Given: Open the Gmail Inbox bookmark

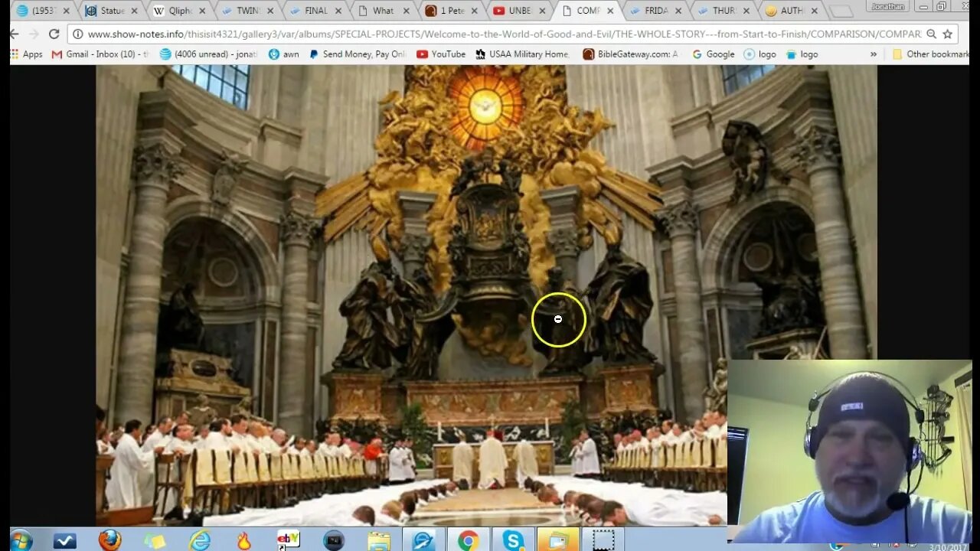Looking at the screenshot, I should point(100,54).
